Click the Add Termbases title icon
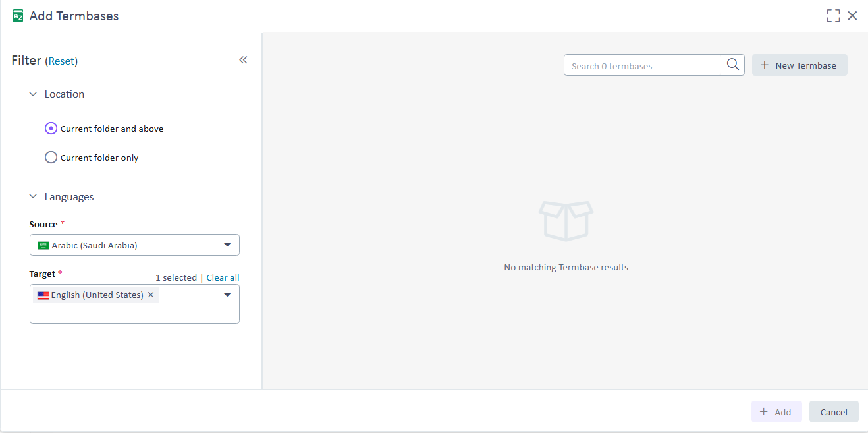This screenshot has height=433, width=868. [18, 16]
